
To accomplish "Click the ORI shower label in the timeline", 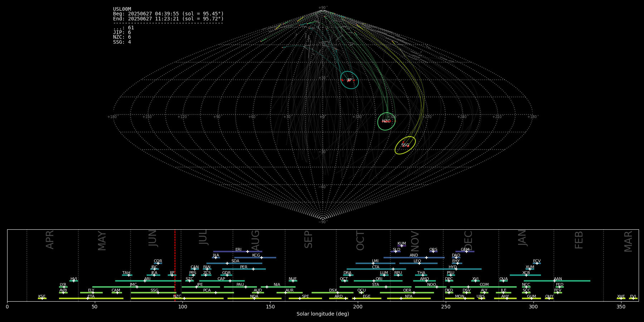I will coord(379,279).
